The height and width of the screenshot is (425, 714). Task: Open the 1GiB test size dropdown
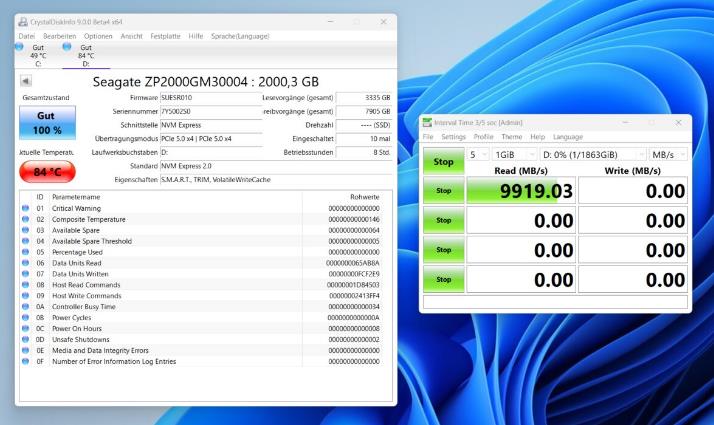point(513,155)
